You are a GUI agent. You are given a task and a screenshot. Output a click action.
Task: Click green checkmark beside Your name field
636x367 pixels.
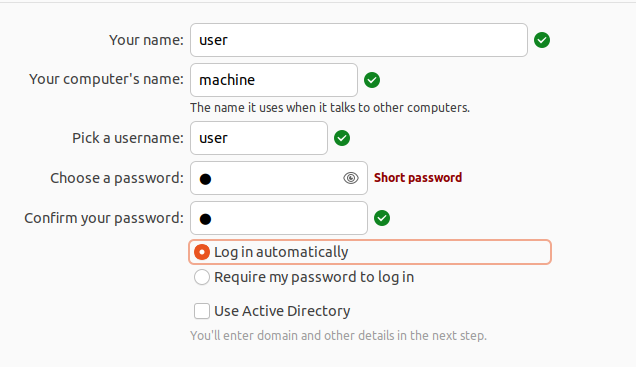542,40
